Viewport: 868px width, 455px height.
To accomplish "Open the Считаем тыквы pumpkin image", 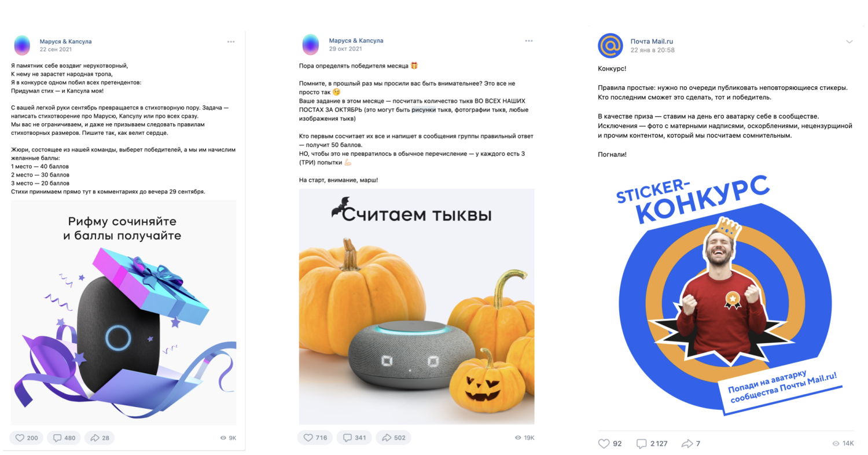I will tap(417, 306).
